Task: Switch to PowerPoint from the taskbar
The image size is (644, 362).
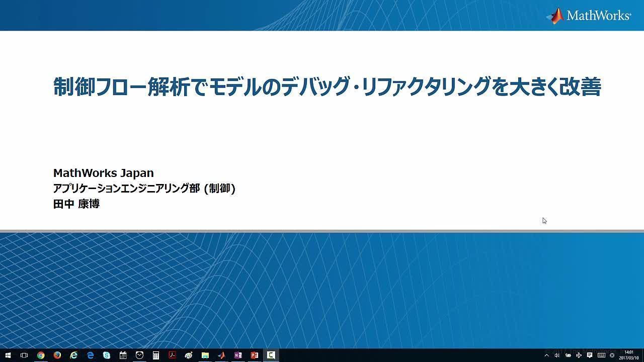Action: (255, 355)
